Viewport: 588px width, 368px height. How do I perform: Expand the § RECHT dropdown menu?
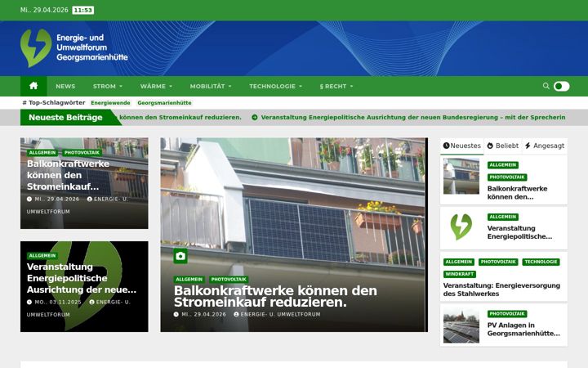click(x=336, y=87)
